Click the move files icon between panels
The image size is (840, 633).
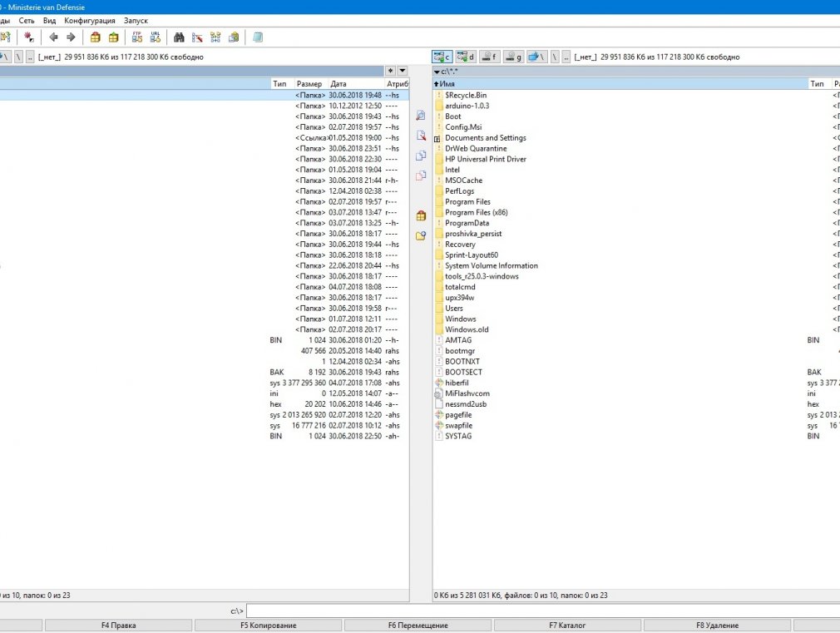[x=421, y=176]
